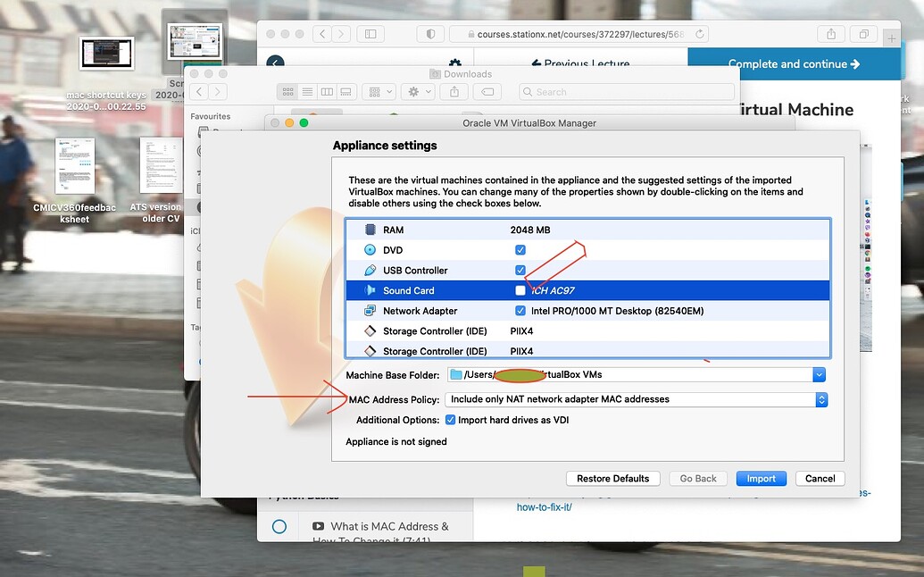Uncheck the Network Adapter checkbox

pyautogui.click(x=520, y=311)
